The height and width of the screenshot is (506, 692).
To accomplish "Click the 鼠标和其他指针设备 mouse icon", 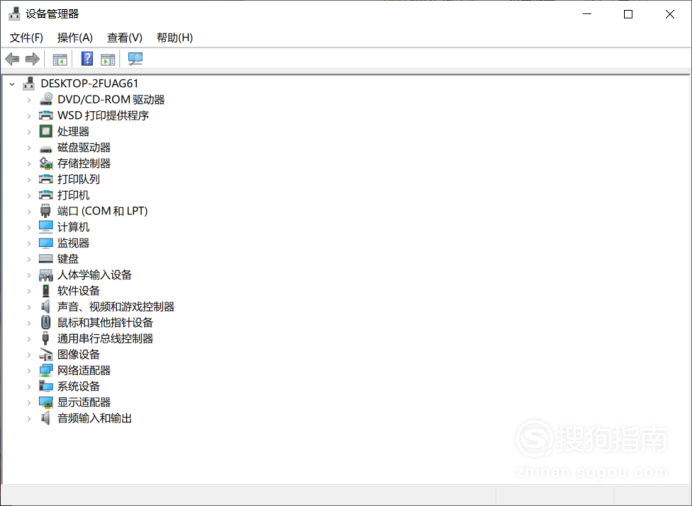I will click(x=46, y=322).
